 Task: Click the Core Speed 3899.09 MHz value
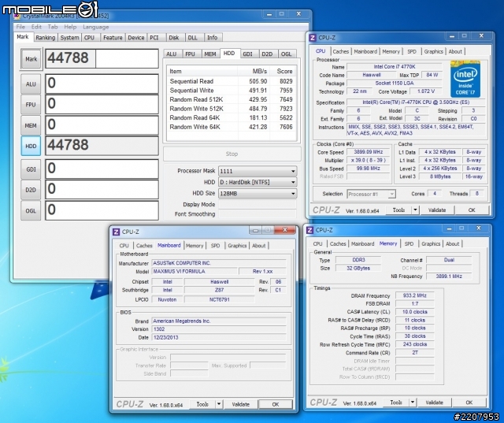pyautogui.click(x=369, y=152)
